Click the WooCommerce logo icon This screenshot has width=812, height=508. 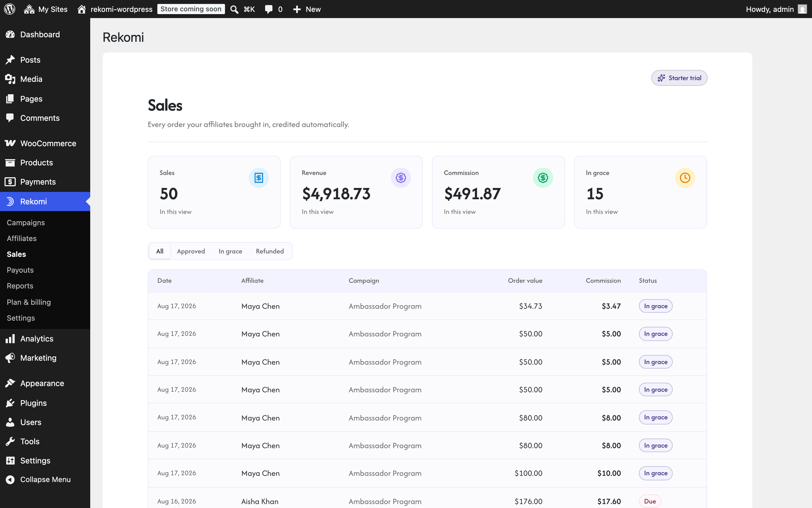(x=10, y=143)
